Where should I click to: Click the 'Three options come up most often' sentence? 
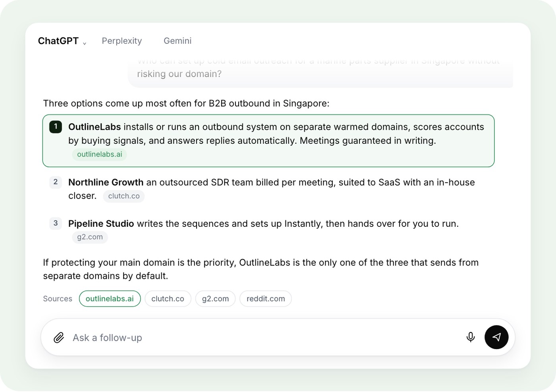pyautogui.click(x=186, y=103)
